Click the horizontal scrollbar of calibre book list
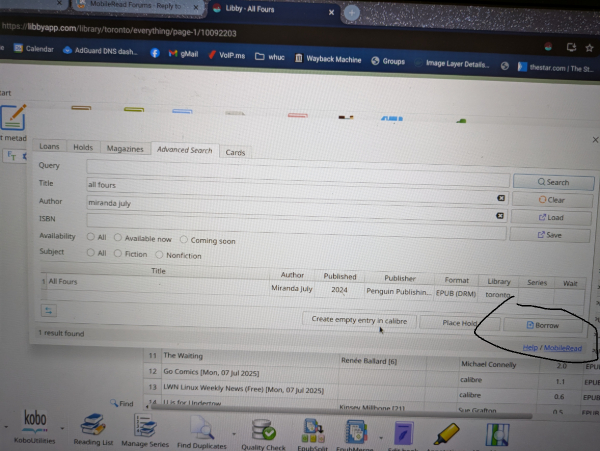Image resolution: width=600 pixels, height=451 pixels. click(x=341, y=412)
